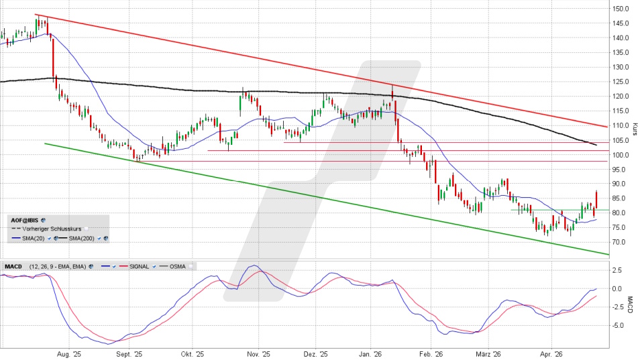This screenshot has width=644, height=362.
Task: Click the März '26 date axis label
Action: pyautogui.click(x=488, y=354)
